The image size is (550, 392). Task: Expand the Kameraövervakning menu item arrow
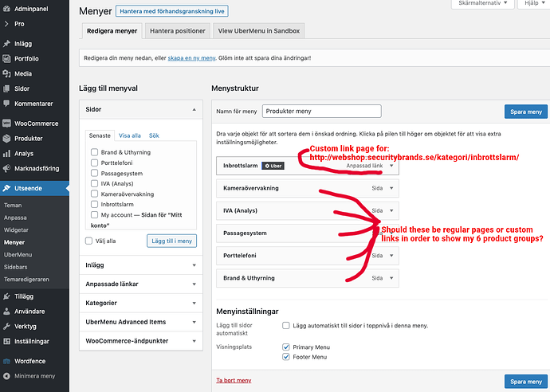391,189
